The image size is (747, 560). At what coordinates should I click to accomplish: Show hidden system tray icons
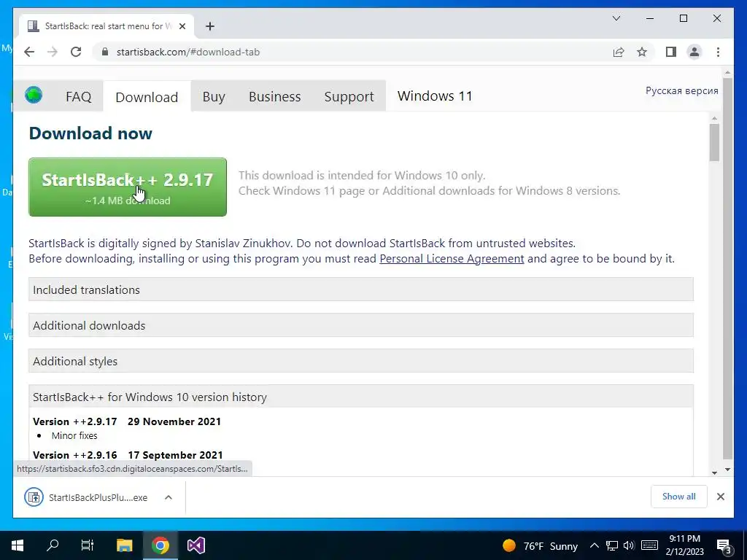[x=594, y=545]
